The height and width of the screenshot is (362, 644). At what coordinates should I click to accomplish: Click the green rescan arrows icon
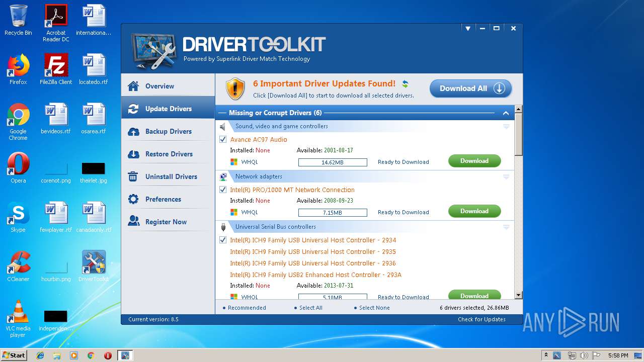click(405, 84)
